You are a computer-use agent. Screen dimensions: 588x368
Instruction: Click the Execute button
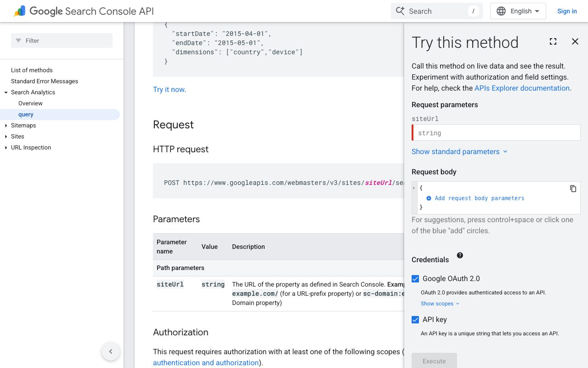[434, 361]
